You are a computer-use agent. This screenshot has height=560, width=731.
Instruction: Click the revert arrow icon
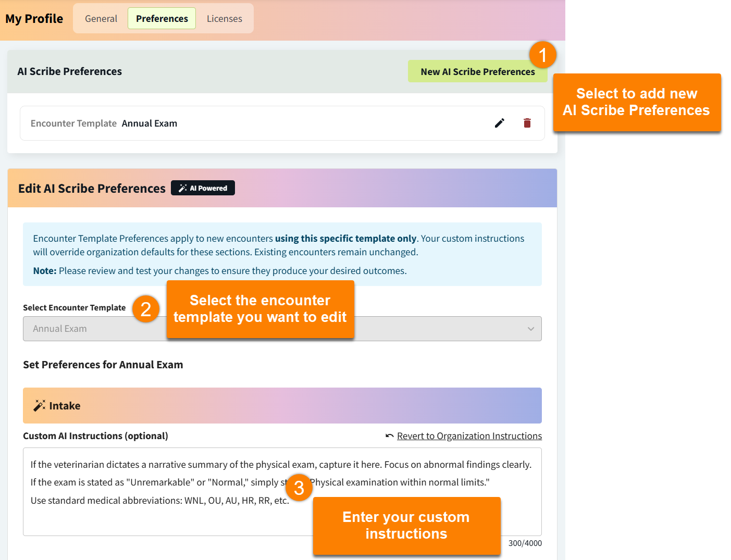click(x=389, y=436)
